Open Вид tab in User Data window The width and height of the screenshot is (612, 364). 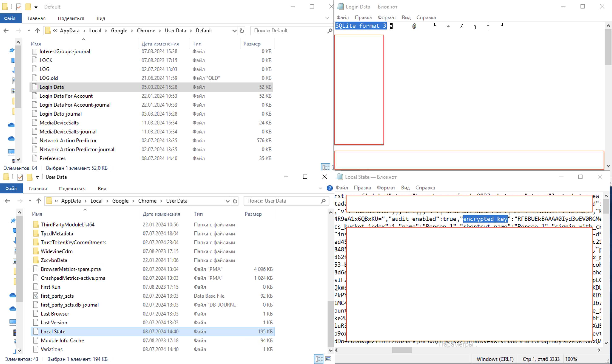(102, 189)
